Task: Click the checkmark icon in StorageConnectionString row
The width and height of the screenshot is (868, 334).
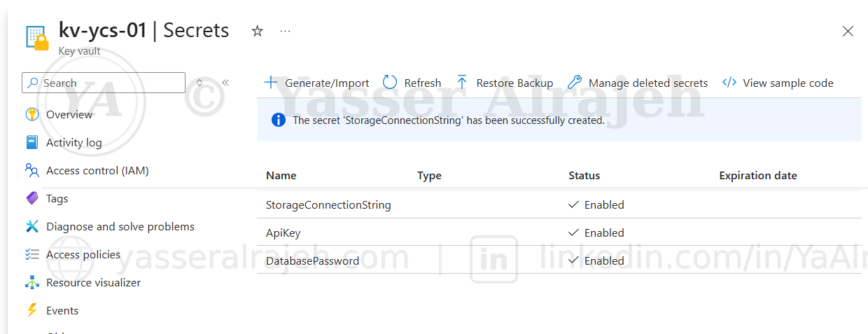Action: pos(574,205)
